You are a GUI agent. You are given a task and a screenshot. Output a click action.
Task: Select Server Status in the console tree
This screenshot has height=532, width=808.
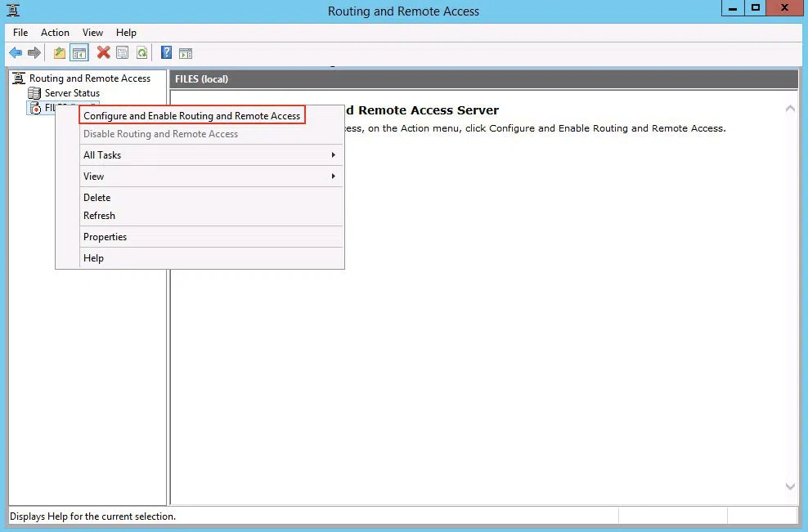click(x=72, y=93)
